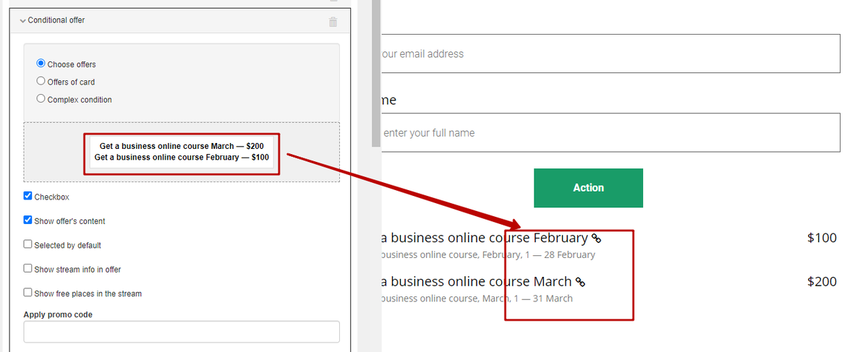
Task: Click the Apply promo code field
Action: tap(182, 332)
